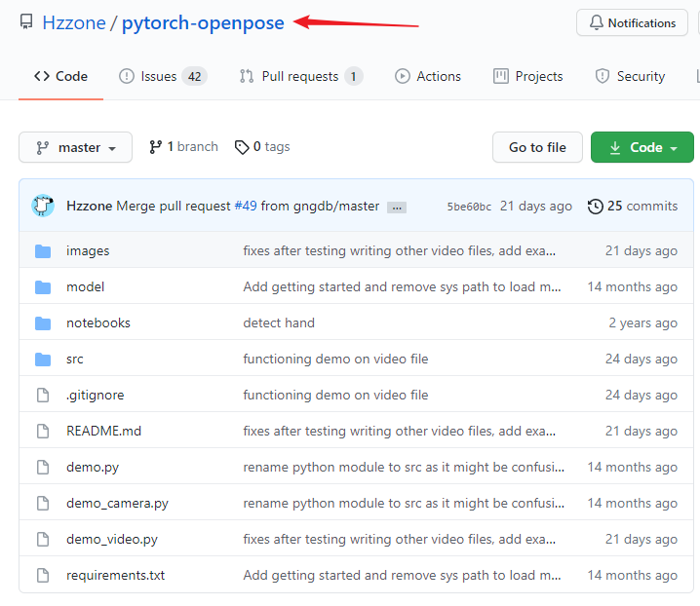Click the history clock icon beside commits
This screenshot has width=700, height=606.
595,207
